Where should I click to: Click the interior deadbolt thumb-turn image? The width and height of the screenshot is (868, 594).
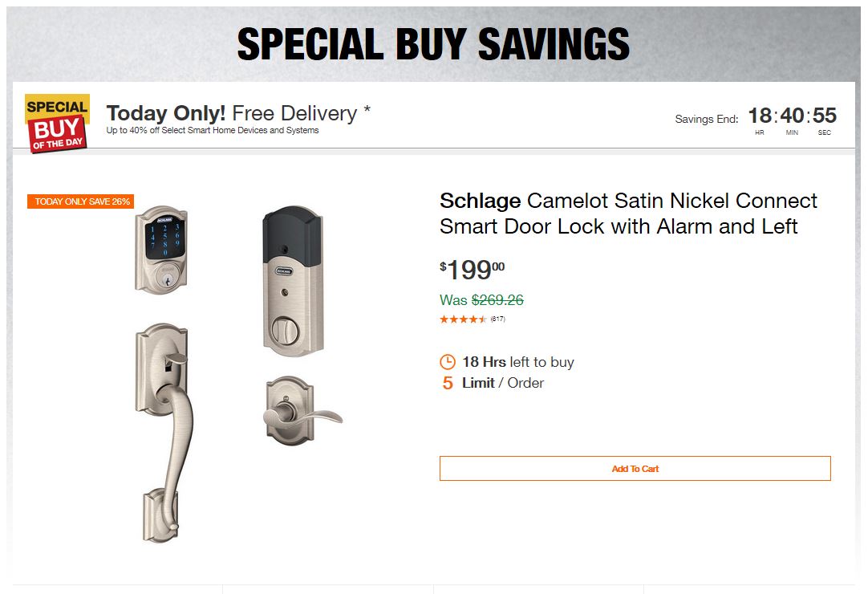pos(294,280)
